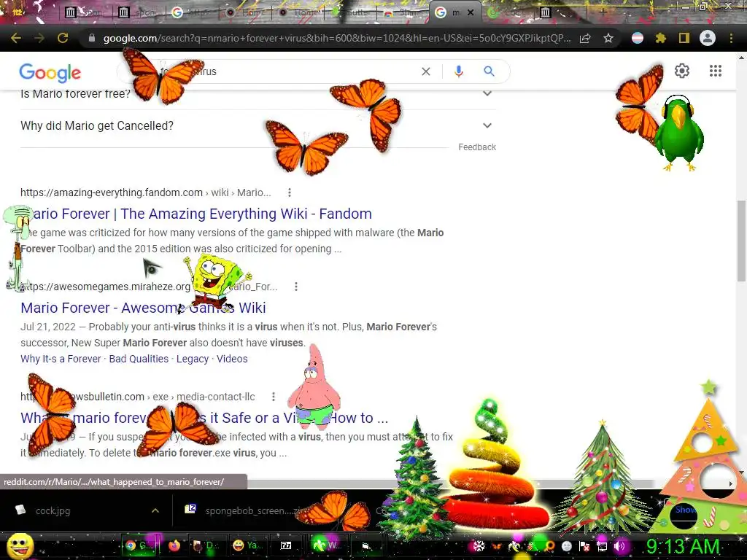Click the address bar URL
Viewport: 747px width, 560px height.
(336, 38)
